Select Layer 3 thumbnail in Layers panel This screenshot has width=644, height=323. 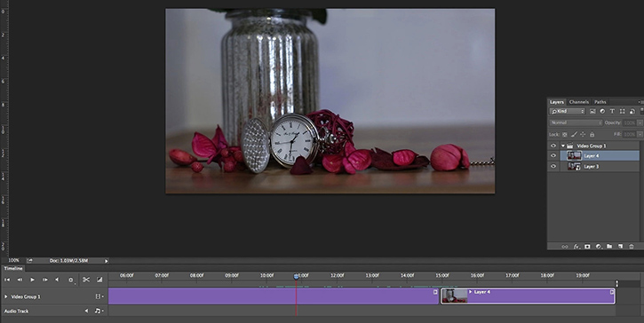coord(574,166)
